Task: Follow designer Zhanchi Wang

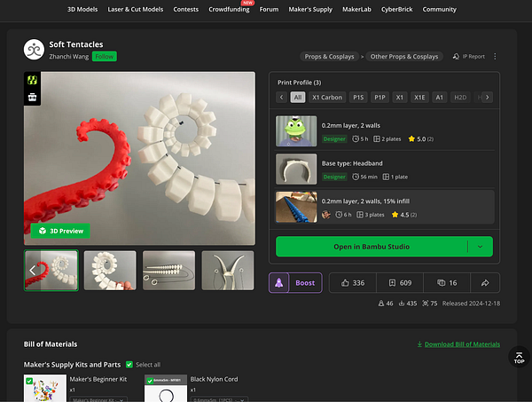Action: coord(104,57)
